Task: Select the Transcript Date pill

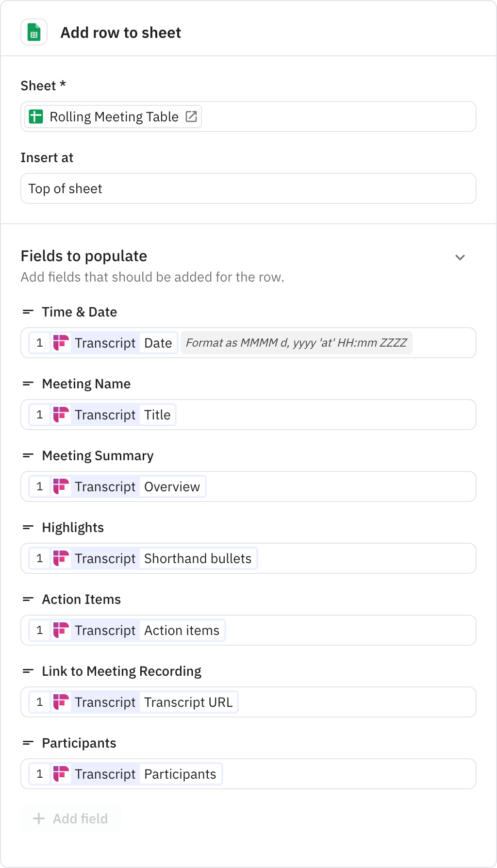Action: [158, 343]
